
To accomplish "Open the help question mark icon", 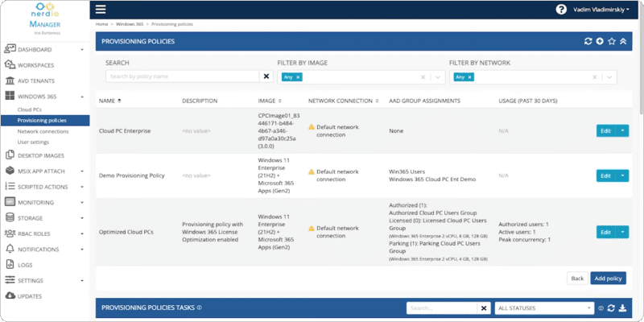I will pyautogui.click(x=561, y=10).
